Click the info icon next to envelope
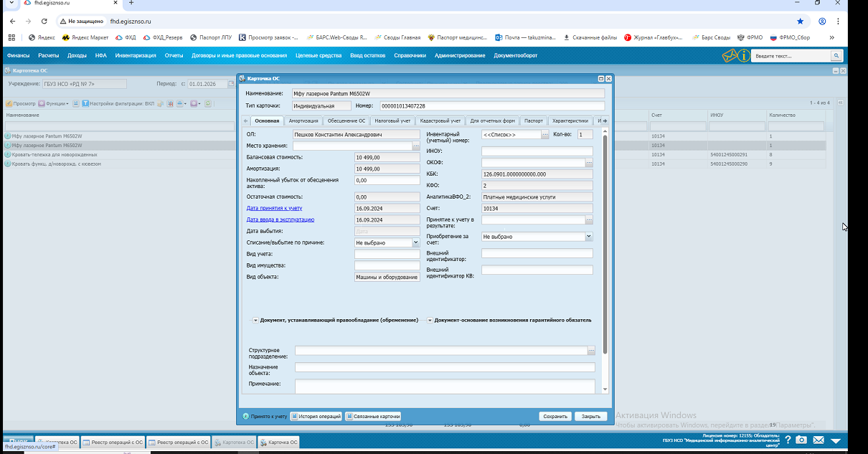Image resolution: width=868 pixels, height=454 pixels. pos(744,55)
